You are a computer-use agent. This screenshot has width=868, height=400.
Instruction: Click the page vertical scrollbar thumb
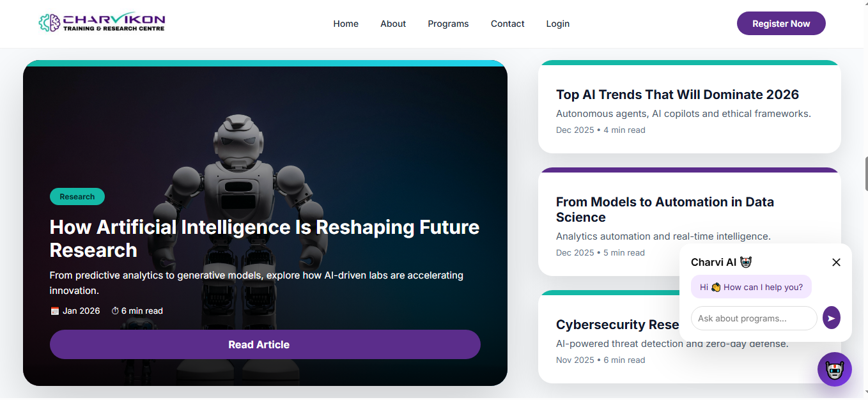865,174
